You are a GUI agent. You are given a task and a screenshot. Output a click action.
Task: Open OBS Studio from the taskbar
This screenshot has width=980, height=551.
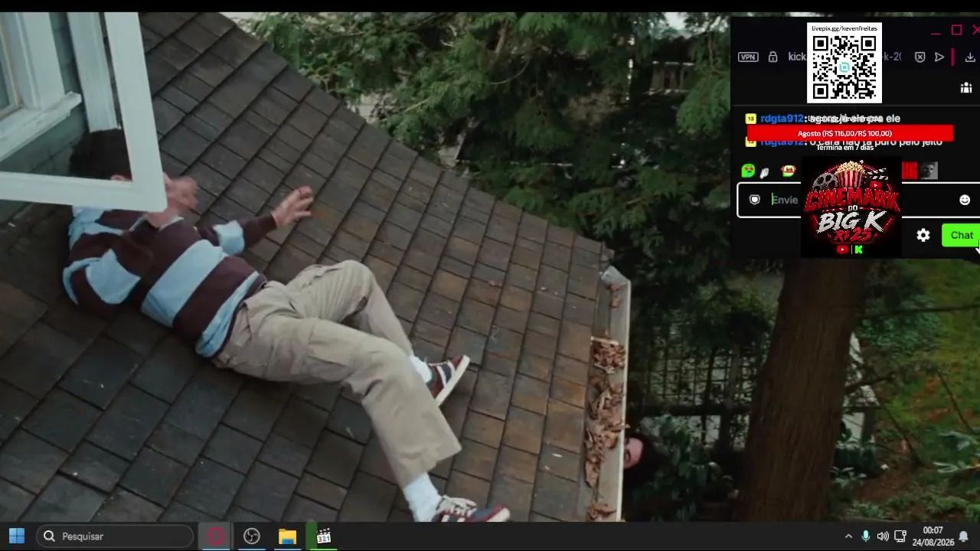tap(252, 536)
